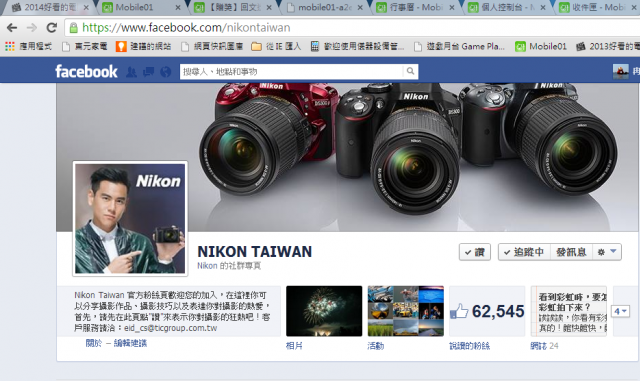This screenshot has width=640, height=381.
Task: Open the 從 IE 匯入 bookmarks folder
Action: [x=276, y=46]
